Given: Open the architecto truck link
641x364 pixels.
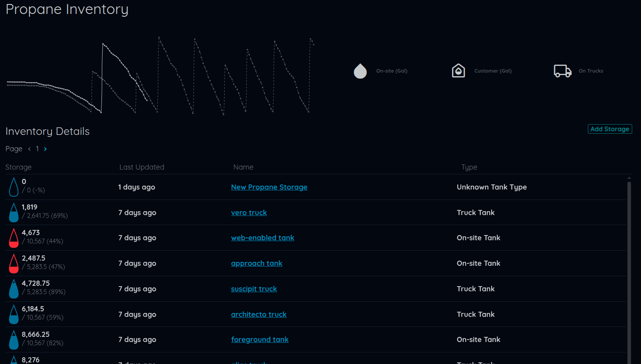Looking at the screenshot, I should (259, 315).
